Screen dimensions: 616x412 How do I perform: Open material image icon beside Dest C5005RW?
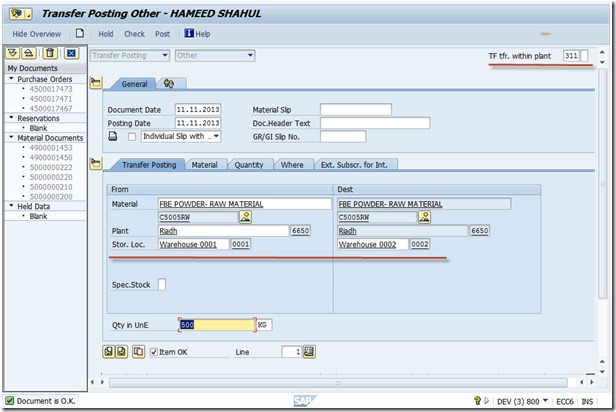coord(425,217)
